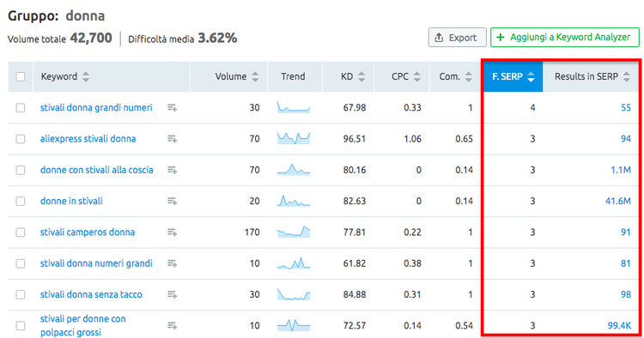Click Com. value 0.65
The width and height of the screenshot is (644, 338).
click(464, 139)
